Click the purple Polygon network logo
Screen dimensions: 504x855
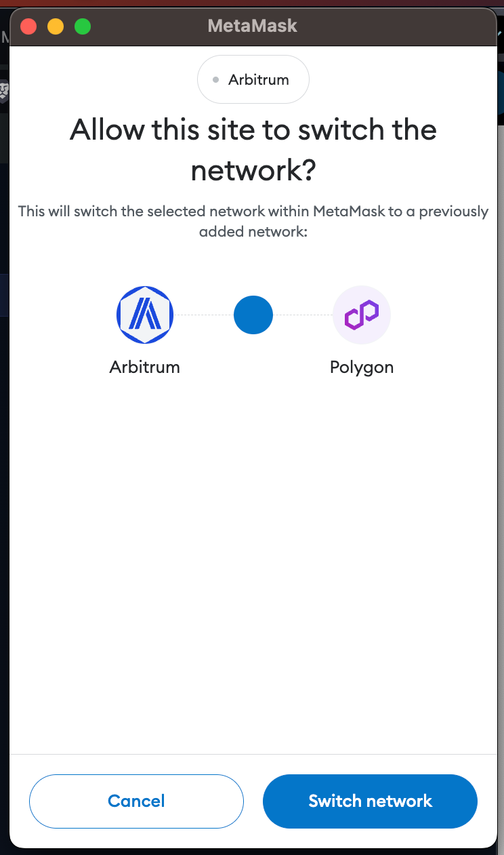[362, 315]
